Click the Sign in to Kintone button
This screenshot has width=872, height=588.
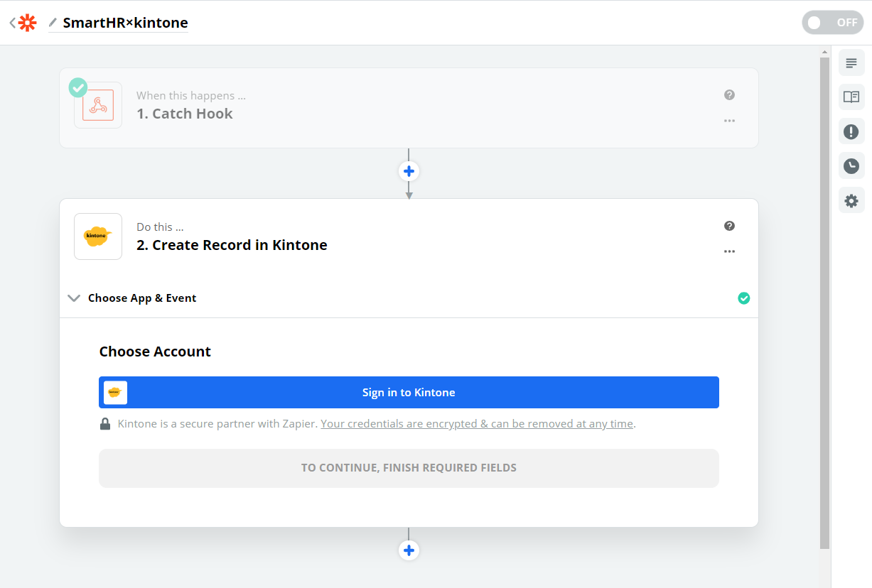click(x=409, y=392)
